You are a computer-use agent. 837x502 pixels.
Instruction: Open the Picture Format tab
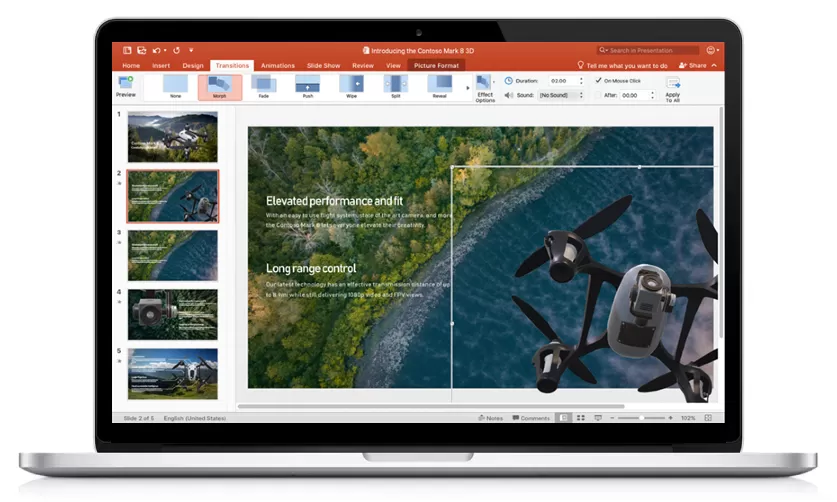click(x=437, y=65)
